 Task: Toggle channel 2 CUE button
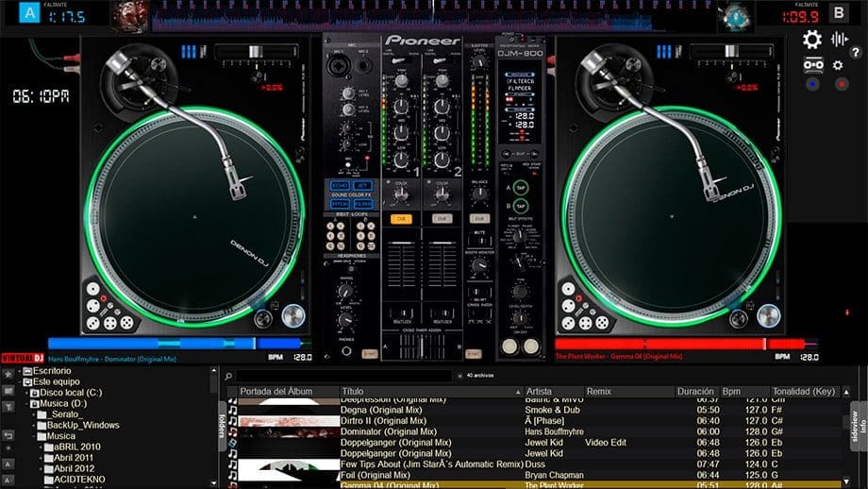click(442, 219)
